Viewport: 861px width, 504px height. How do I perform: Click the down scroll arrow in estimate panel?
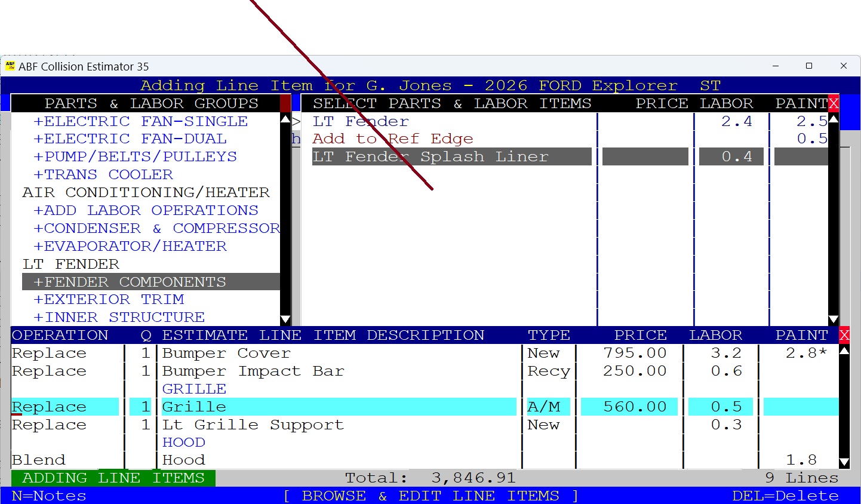point(844,462)
